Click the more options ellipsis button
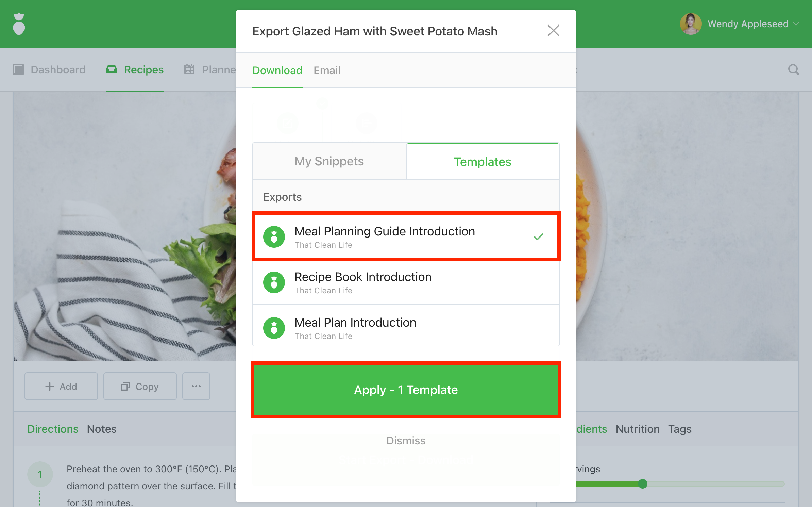Image resolution: width=812 pixels, height=507 pixels. (196, 386)
